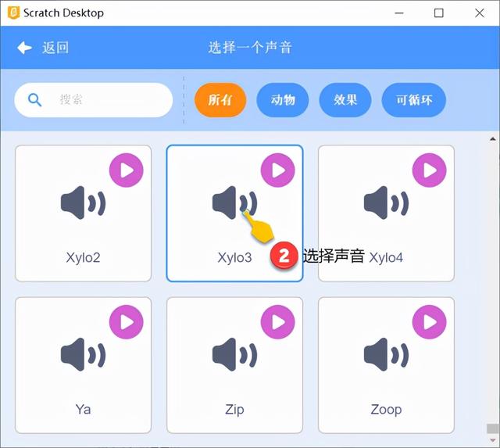Maximize the Scratch Desktop window
Screen dimensions: 500x448
(x=439, y=13)
